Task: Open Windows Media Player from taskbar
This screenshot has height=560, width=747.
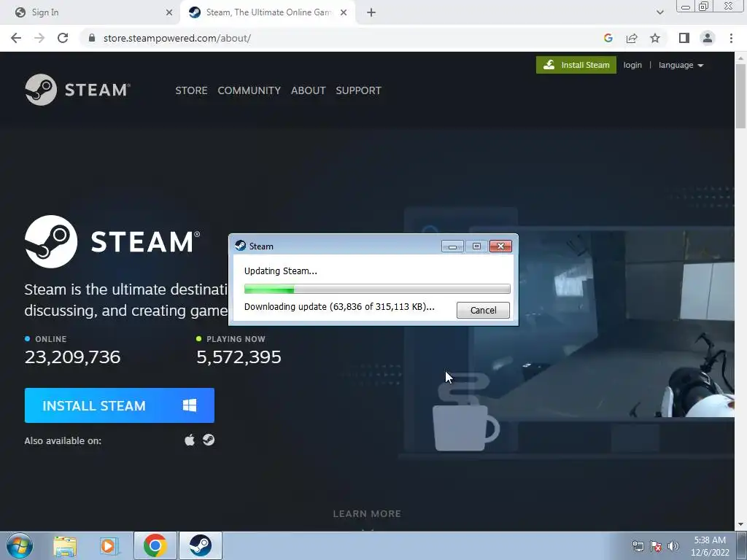Action: point(109,545)
